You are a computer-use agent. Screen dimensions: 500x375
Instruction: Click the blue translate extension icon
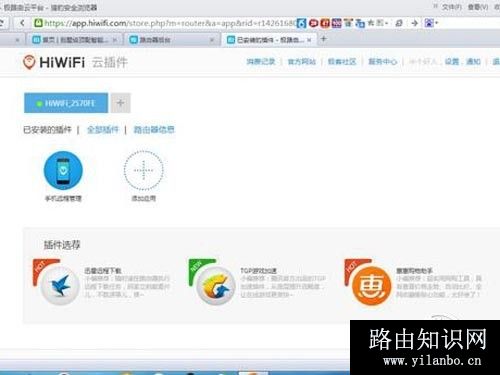click(360, 23)
